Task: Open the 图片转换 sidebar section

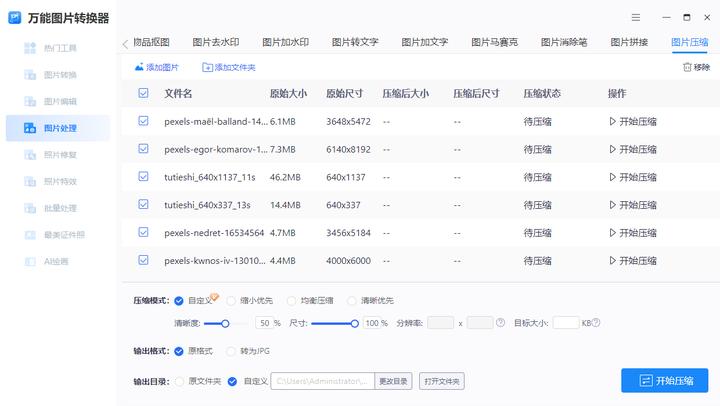Action: [51, 74]
